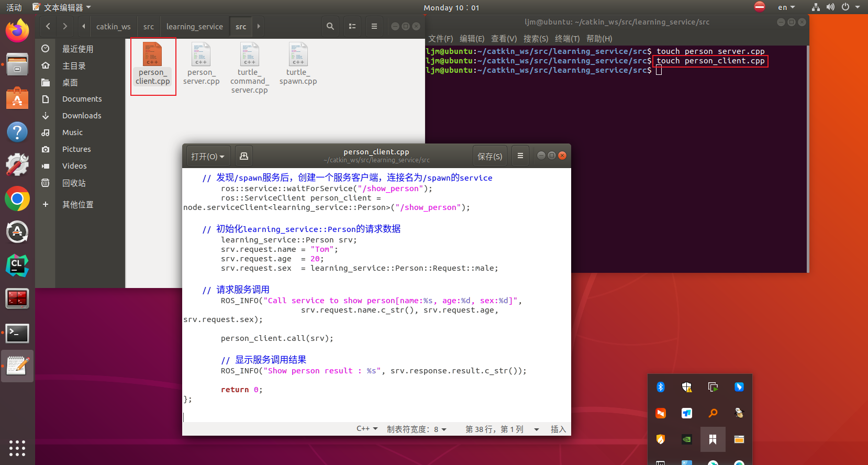Select the turtle_command_server.cpp file
This screenshot has width=868, height=465.
(250, 68)
